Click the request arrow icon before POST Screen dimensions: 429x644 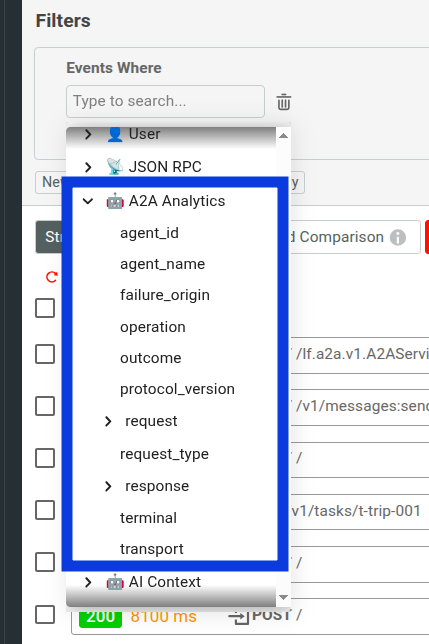tap(239, 616)
